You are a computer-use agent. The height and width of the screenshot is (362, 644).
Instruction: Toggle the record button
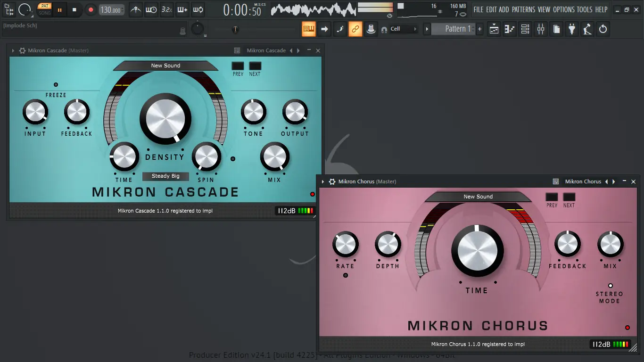click(91, 9)
